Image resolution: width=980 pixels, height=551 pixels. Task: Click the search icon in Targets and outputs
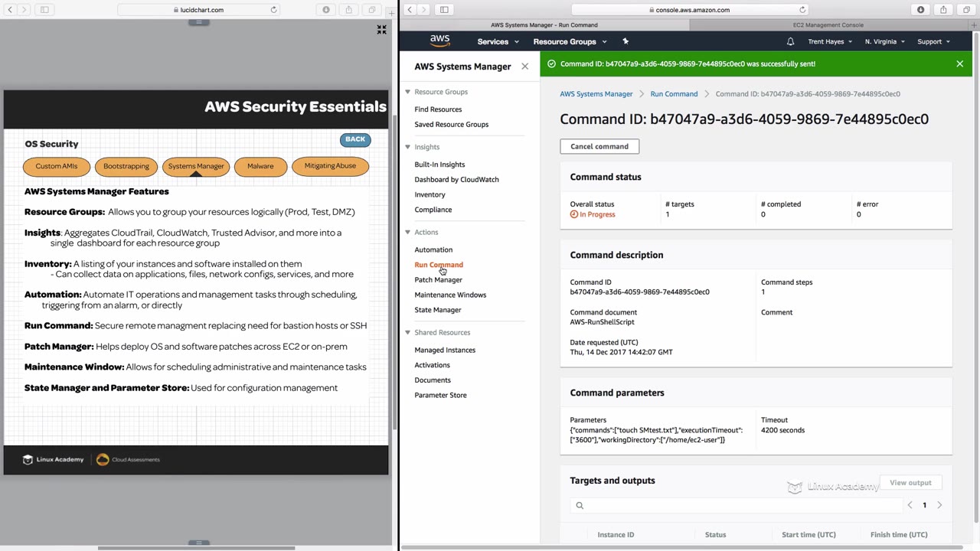tap(580, 505)
